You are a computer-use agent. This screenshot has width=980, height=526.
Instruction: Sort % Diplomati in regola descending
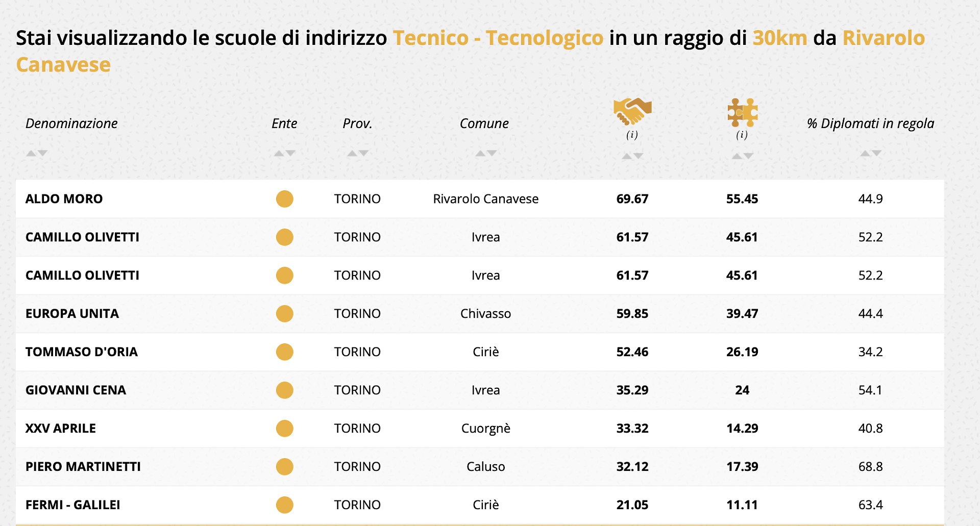[x=876, y=153]
